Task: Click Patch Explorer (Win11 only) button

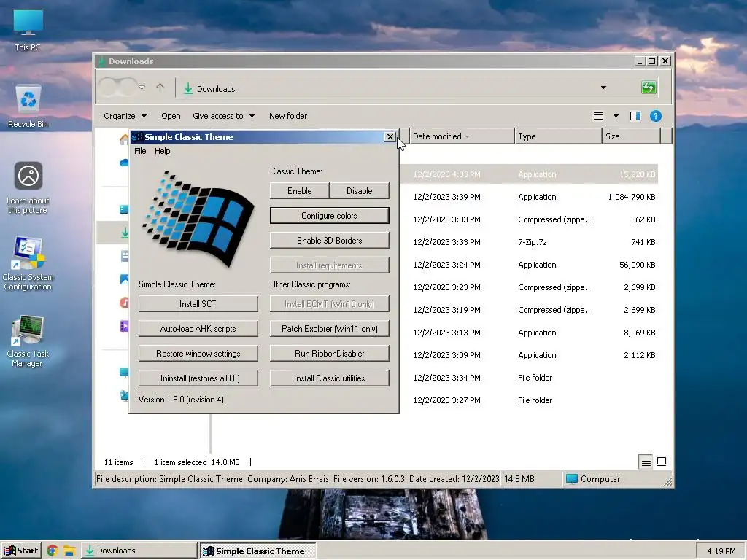Action: point(329,329)
